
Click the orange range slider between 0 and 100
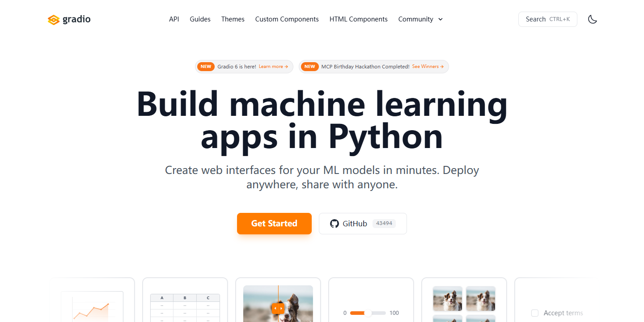368,313
